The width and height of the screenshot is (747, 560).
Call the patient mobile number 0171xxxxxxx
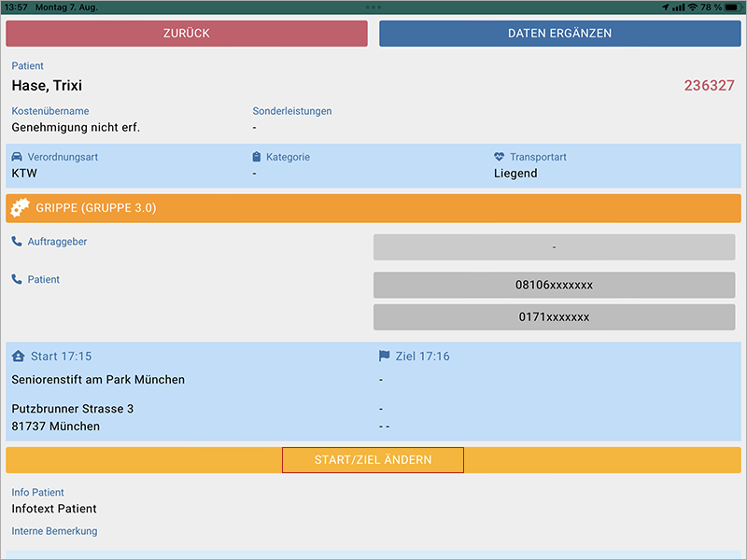(x=554, y=317)
